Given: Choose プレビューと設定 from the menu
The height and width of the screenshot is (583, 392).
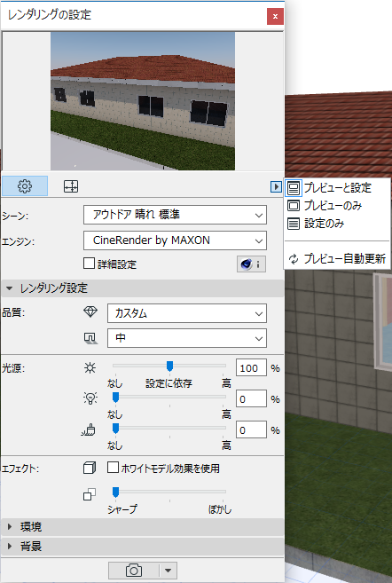Looking at the screenshot, I should pyautogui.click(x=337, y=188).
